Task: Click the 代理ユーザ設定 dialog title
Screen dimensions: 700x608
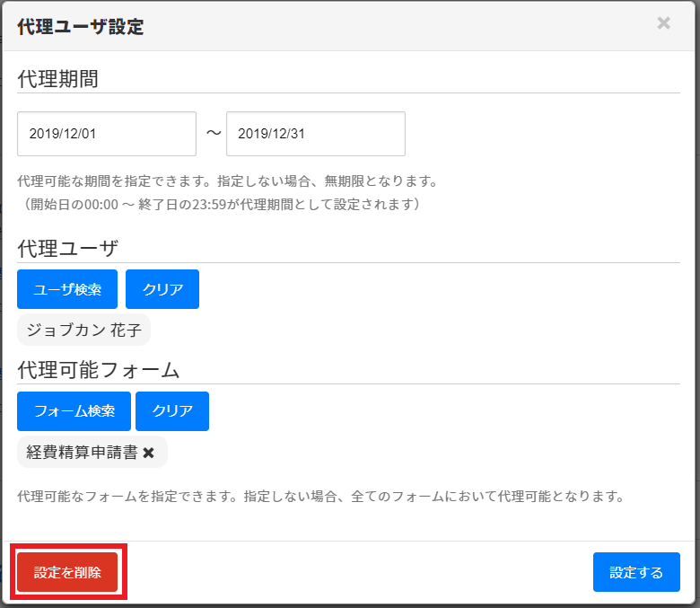Action: (81, 27)
